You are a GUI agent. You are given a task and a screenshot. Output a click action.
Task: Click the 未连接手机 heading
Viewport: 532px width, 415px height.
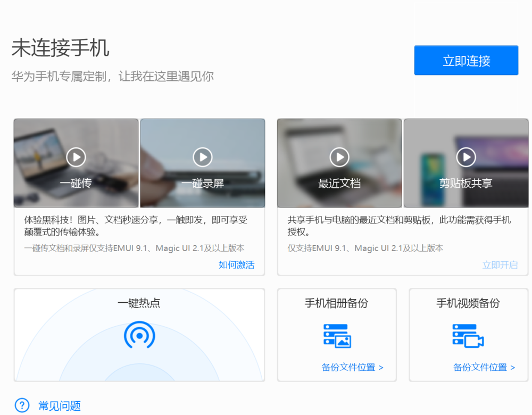click(61, 47)
